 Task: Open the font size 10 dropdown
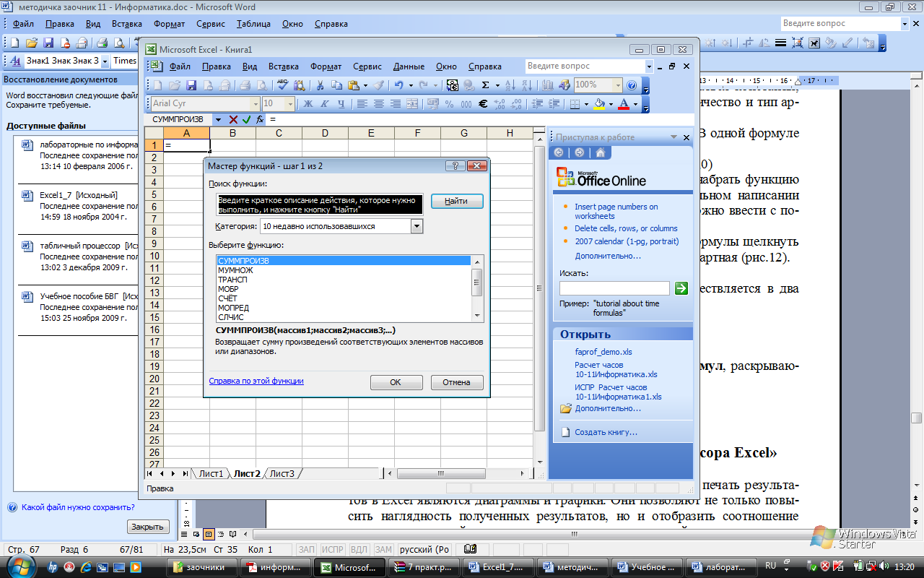290,103
